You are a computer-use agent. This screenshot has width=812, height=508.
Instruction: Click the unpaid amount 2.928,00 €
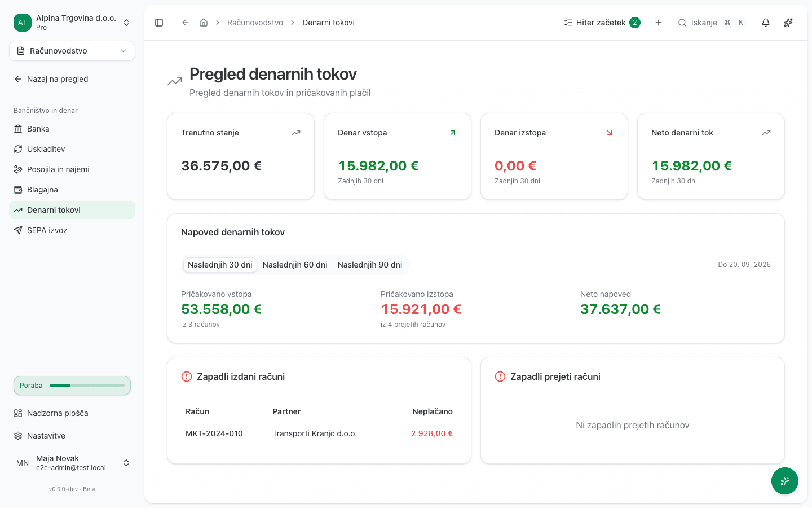(432, 433)
